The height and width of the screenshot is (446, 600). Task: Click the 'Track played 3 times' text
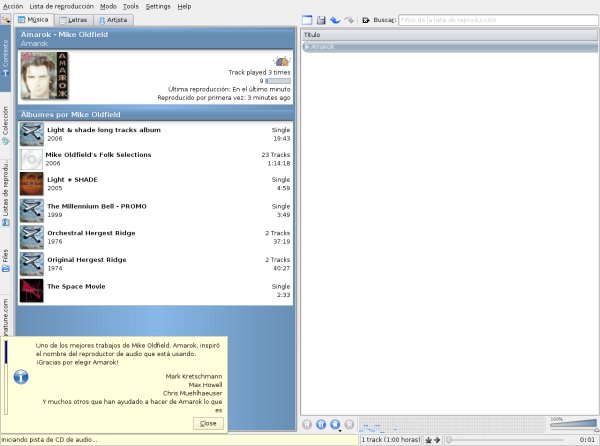(x=259, y=72)
